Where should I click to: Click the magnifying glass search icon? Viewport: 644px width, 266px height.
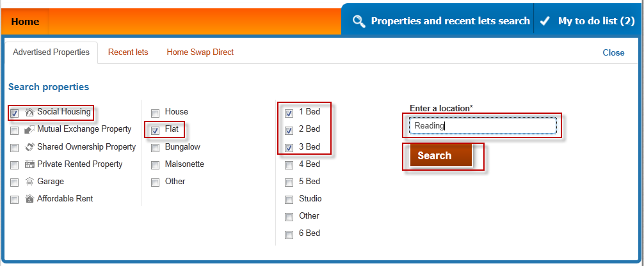pyautogui.click(x=359, y=21)
